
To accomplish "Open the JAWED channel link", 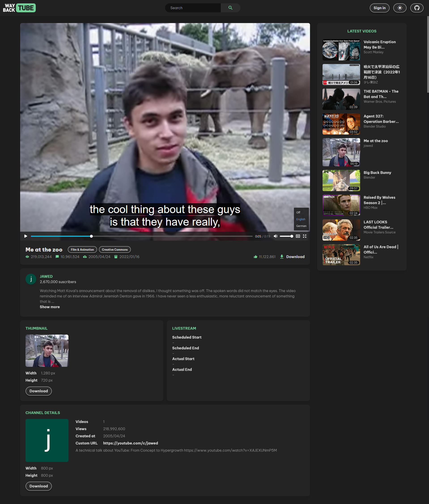I will pos(46,276).
